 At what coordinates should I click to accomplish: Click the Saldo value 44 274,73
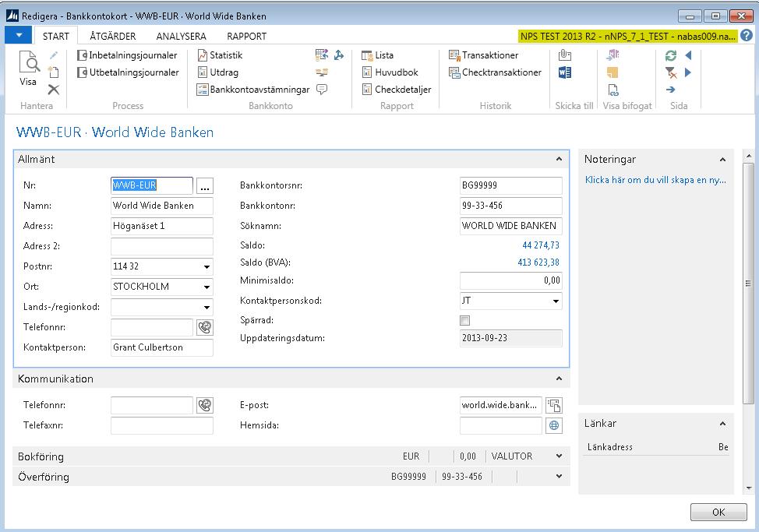click(540, 245)
